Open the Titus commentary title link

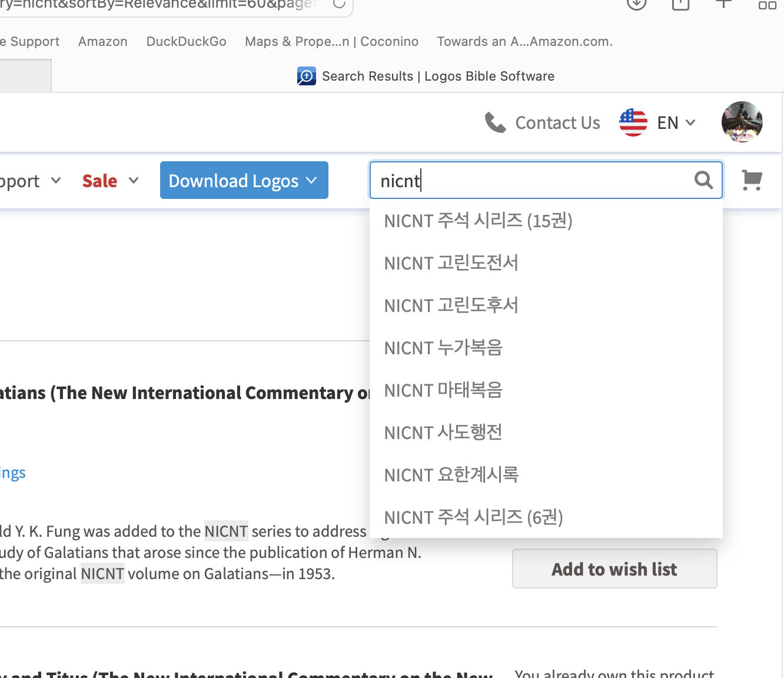[246, 674]
